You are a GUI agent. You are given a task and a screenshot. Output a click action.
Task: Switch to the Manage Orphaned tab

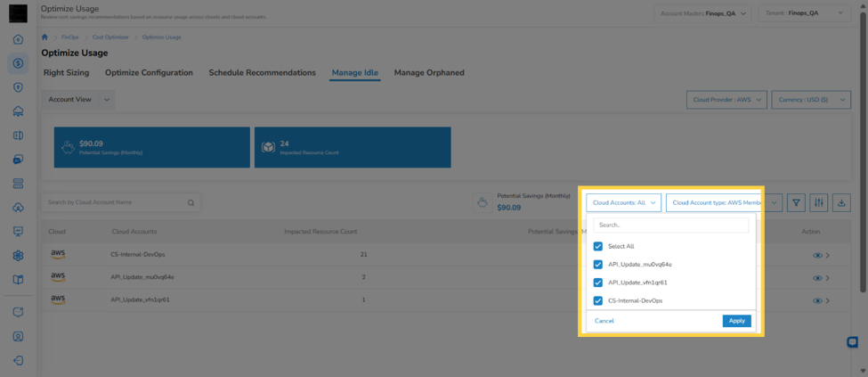tap(429, 72)
